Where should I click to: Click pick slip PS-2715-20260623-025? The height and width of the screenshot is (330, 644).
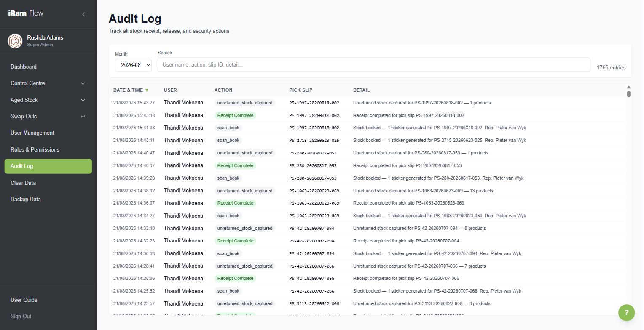coord(314,141)
